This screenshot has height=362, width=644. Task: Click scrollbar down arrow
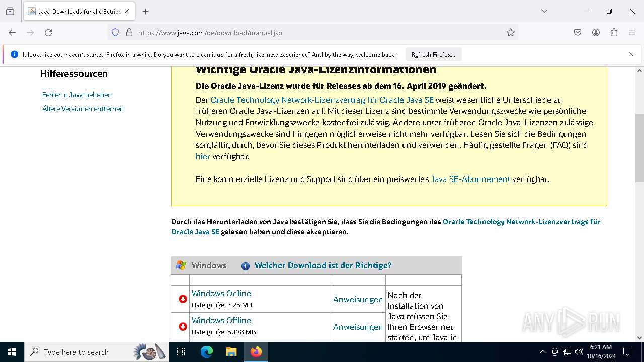point(639,338)
